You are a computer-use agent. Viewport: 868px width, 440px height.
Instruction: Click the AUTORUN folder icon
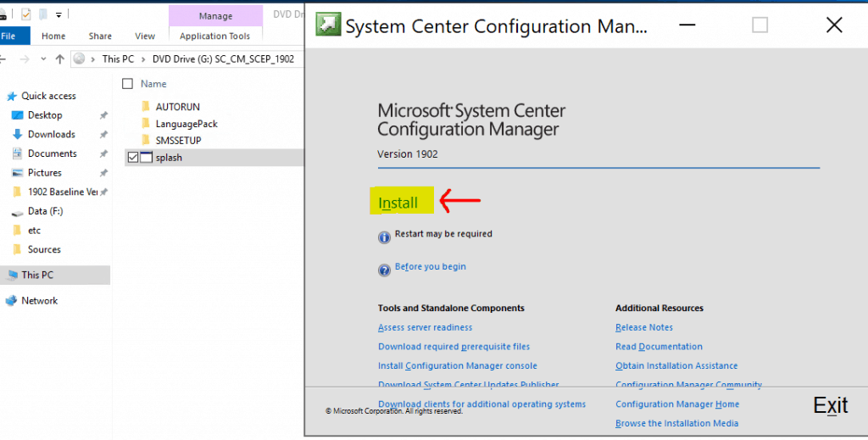pos(146,106)
